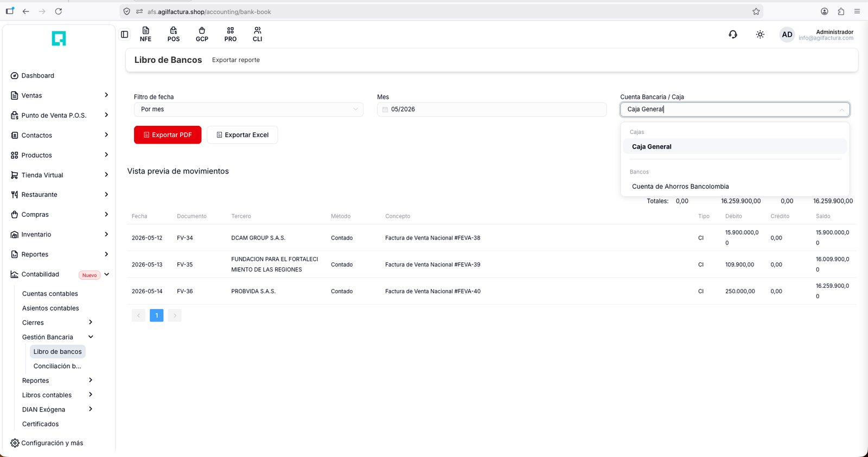Click the Exportar reporte link

(x=236, y=60)
